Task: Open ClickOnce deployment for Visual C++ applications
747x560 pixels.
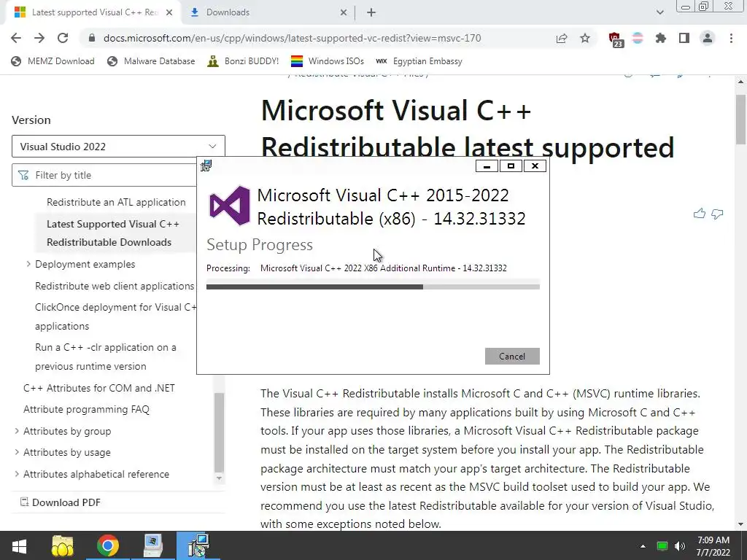Action: pos(116,316)
